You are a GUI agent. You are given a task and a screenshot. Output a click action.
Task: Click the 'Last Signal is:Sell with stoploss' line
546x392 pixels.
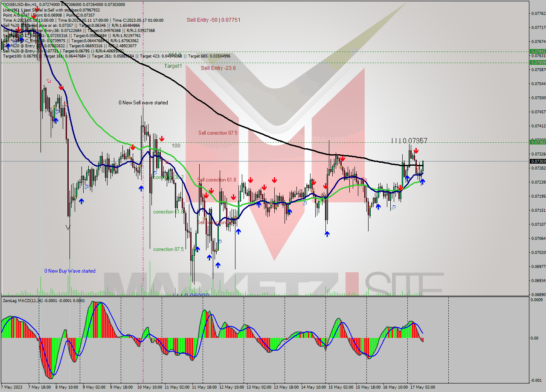(x=51, y=10)
